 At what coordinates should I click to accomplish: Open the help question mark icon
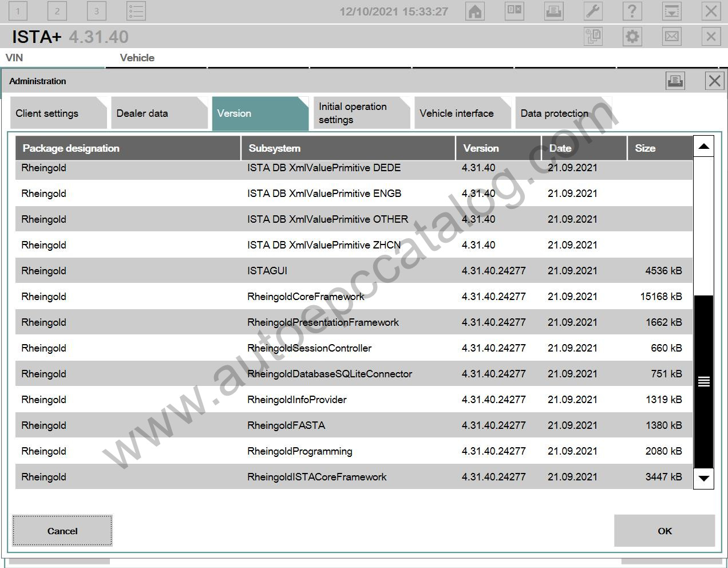(x=632, y=11)
